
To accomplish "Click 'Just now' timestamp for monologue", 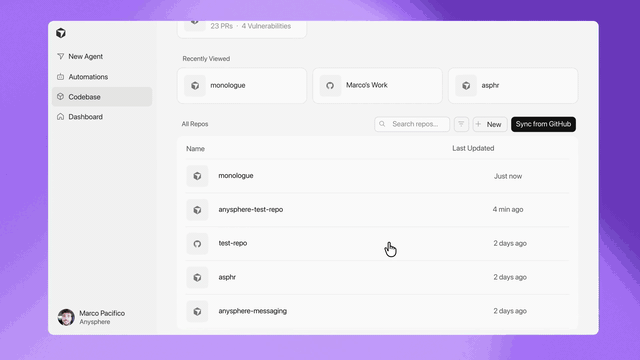I will (x=508, y=176).
